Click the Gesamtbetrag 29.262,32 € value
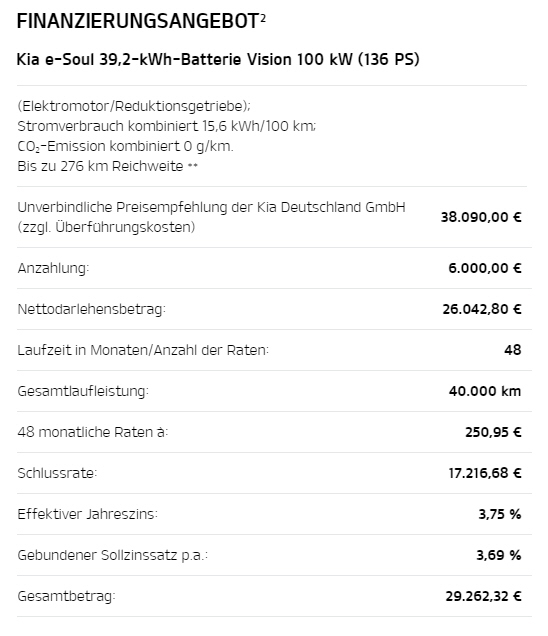Image resolution: width=548 pixels, height=636 pixels. point(484,596)
